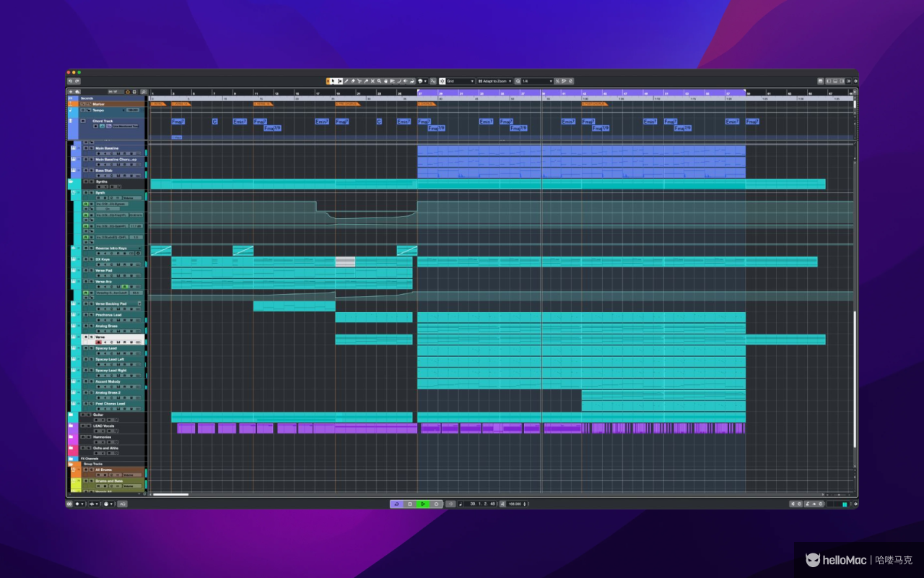The image size is (924, 578).
Task: Toggle the right zone visibility button
Action: click(x=842, y=81)
